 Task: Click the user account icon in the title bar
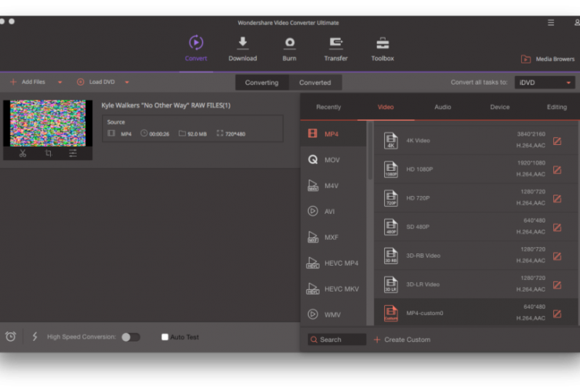point(577,23)
